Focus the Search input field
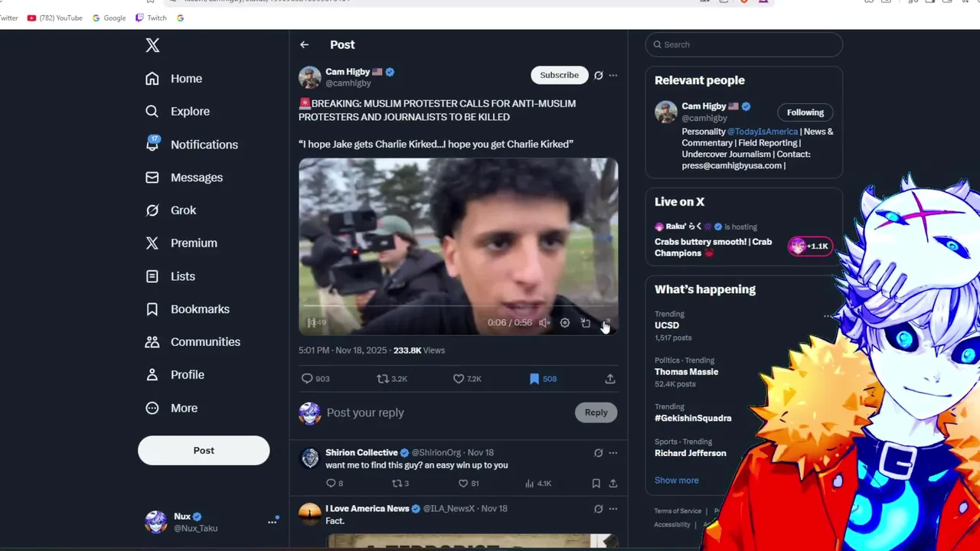 coord(744,44)
